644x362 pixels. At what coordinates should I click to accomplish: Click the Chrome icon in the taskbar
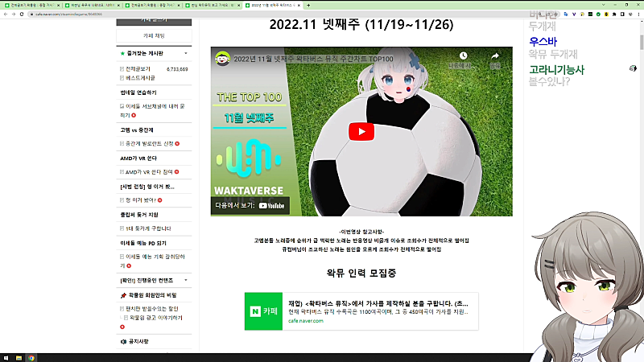click(x=31, y=358)
